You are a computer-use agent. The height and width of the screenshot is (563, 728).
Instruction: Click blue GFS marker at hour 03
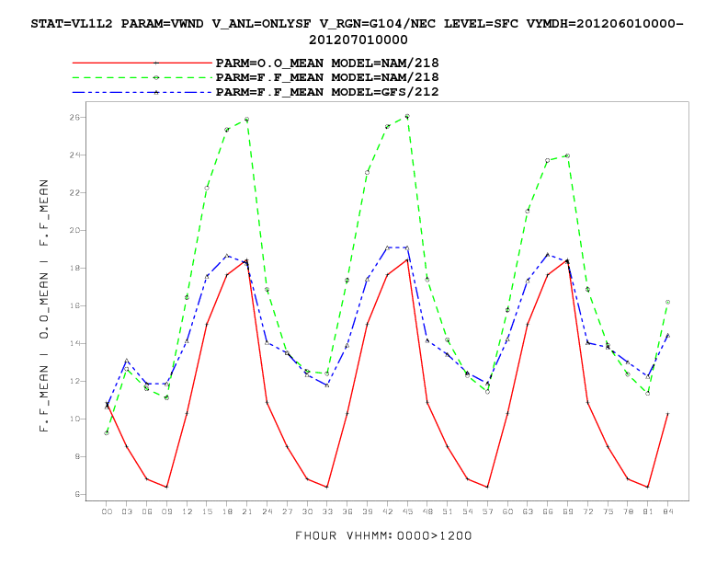(127, 361)
